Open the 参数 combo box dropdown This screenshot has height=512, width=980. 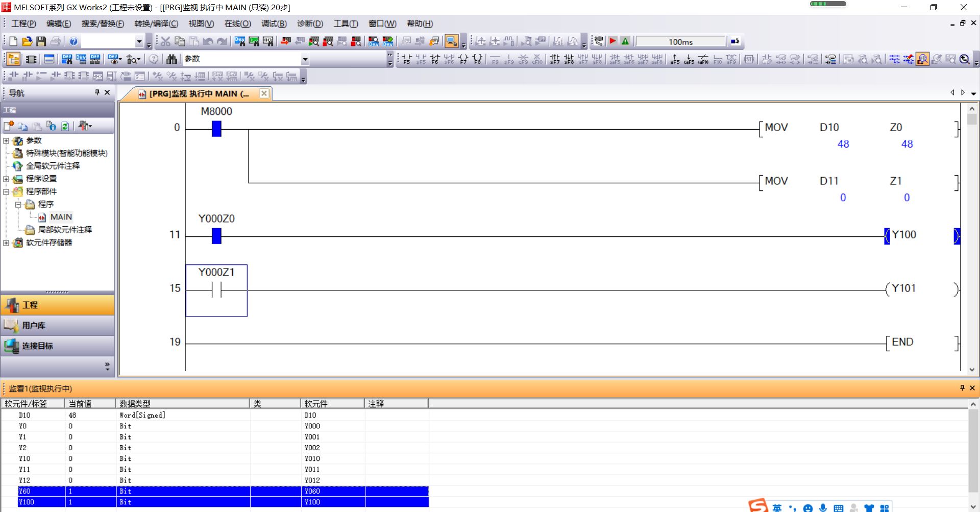point(305,59)
